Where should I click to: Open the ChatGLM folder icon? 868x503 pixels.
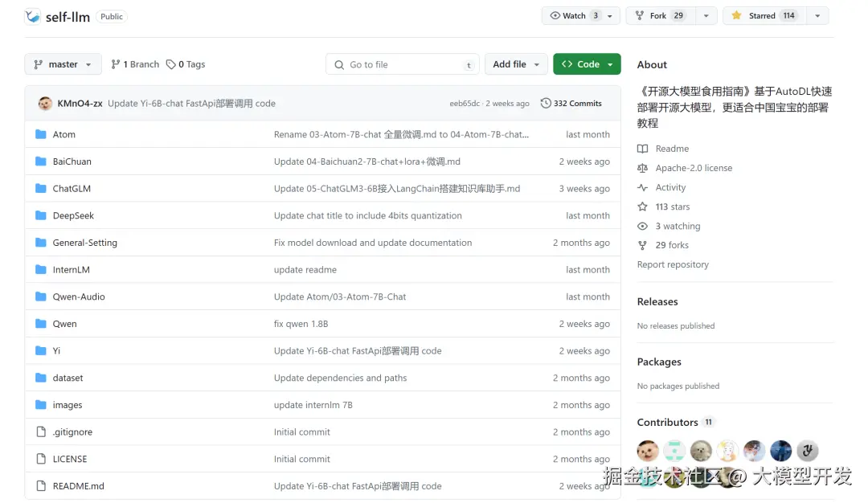tap(40, 188)
